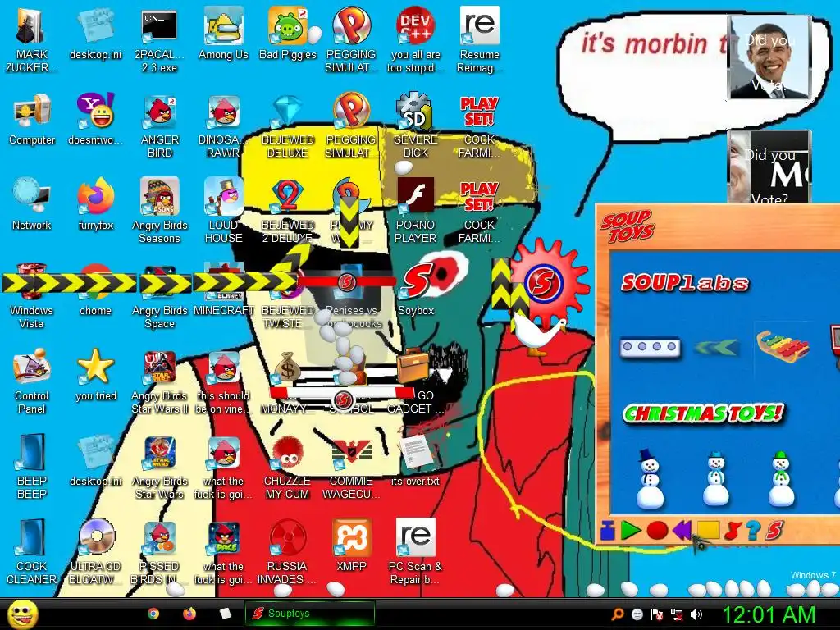Open the DINOSA RAWR icon
The width and height of the screenshot is (840, 630).
pyautogui.click(x=223, y=126)
